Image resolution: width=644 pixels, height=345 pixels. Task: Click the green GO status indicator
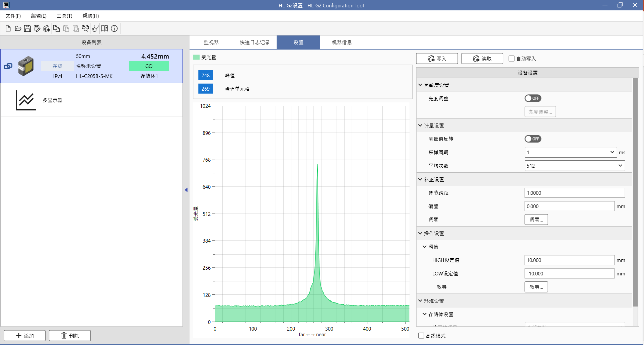(x=149, y=66)
